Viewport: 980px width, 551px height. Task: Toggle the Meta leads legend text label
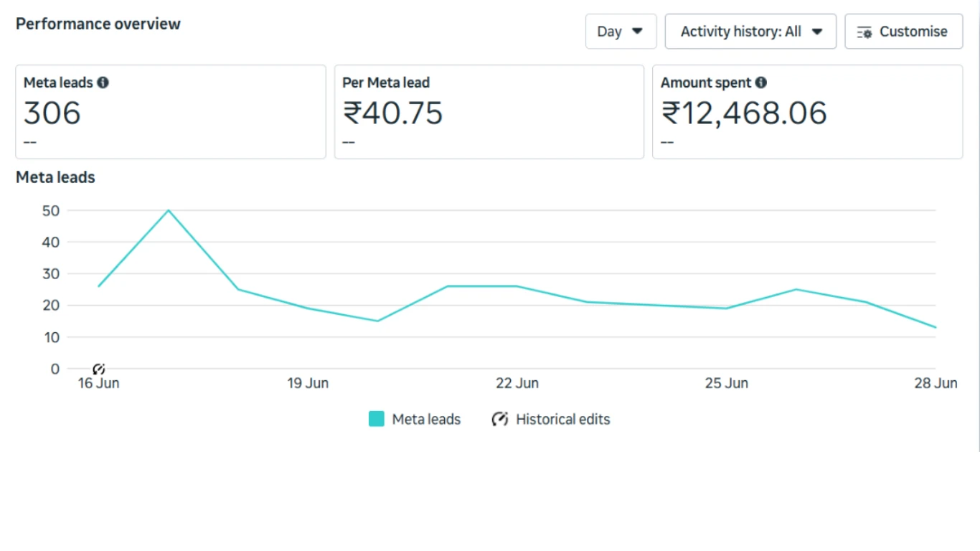coord(426,419)
